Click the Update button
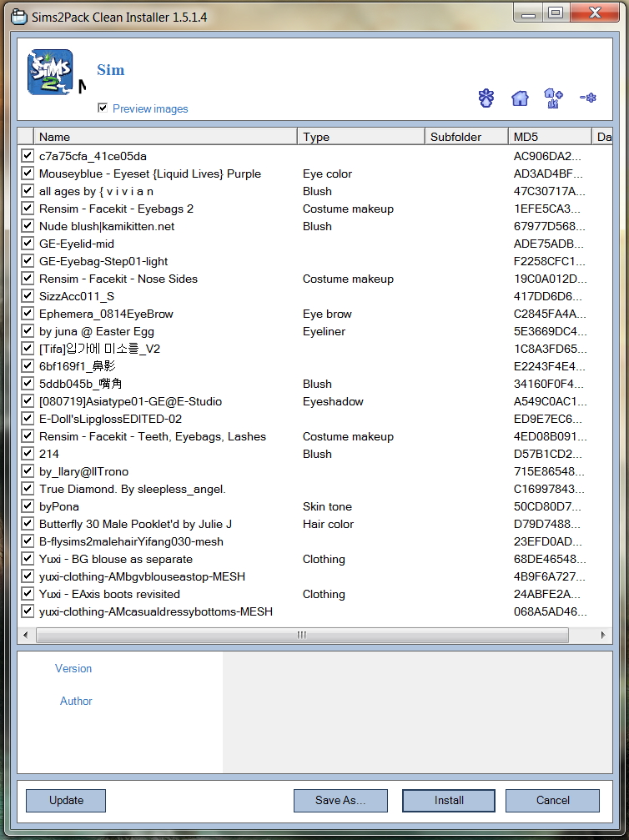Image resolution: width=629 pixels, height=840 pixels. tap(66, 800)
